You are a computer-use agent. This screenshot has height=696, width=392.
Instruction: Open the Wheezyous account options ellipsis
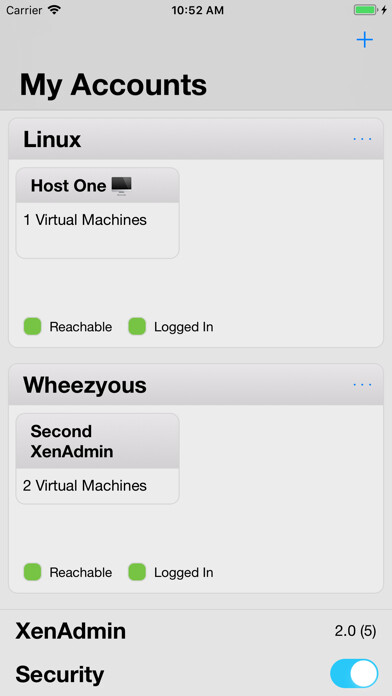(x=362, y=384)
